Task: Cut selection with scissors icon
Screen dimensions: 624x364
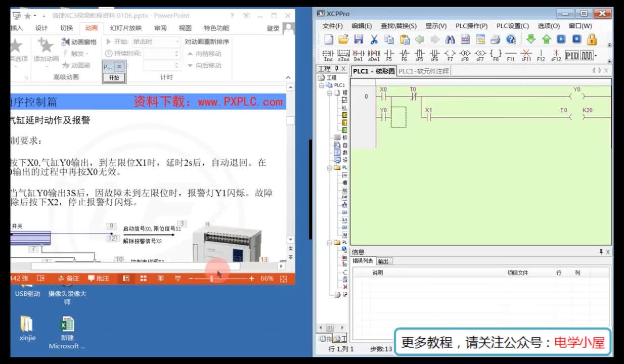Action: [374, 39]
